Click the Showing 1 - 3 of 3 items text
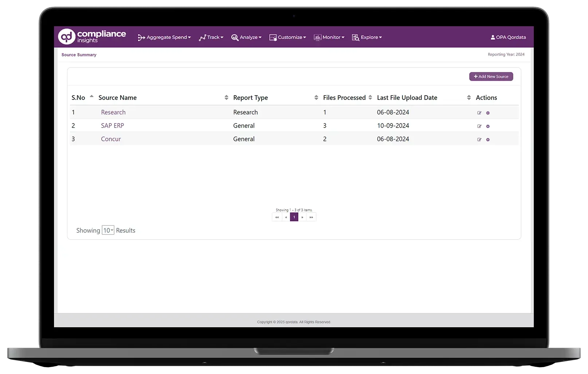Screen dimensions: 588x374 [294, 210]
